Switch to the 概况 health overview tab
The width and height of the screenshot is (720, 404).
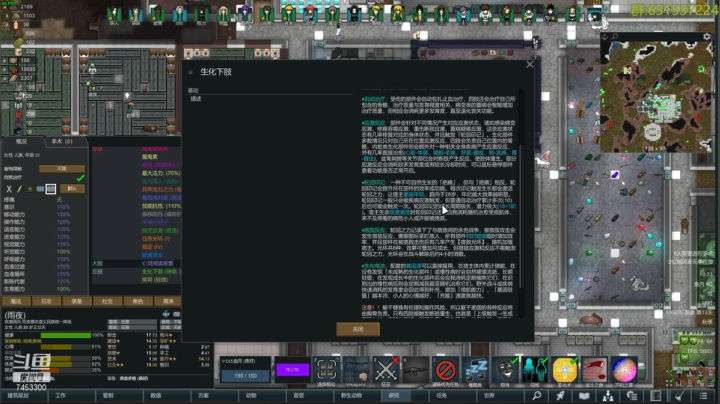[22, 141]
